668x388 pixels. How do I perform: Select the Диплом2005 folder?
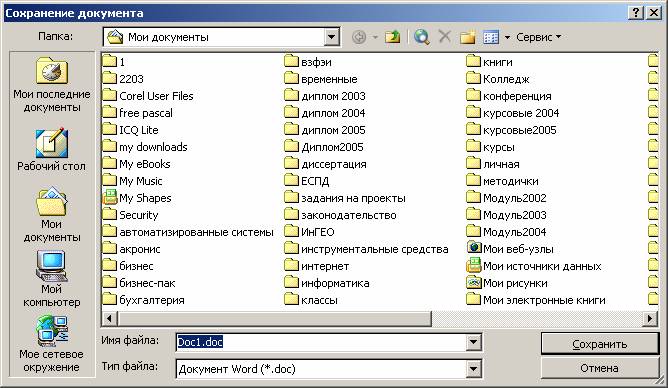[325, 147]
